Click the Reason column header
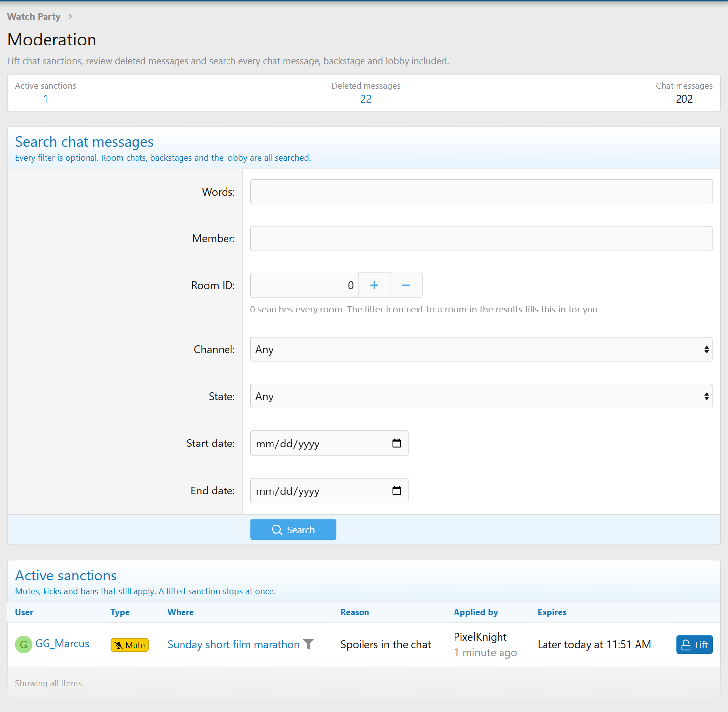Viewport: 728px width, 712px height. 355,612
